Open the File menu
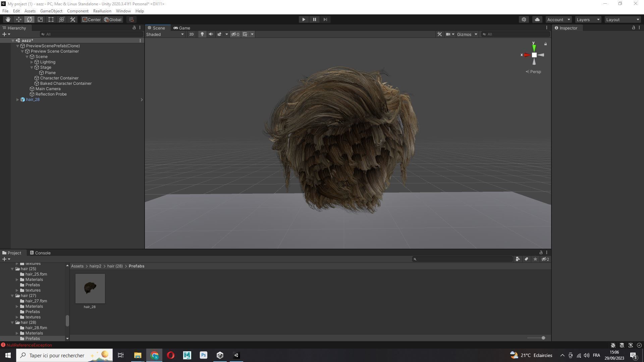 [5, 11]
